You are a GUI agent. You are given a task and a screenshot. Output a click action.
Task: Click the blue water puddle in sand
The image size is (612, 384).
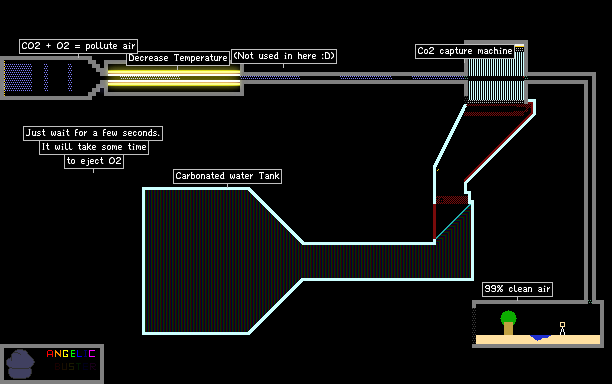tap(540, 337)
